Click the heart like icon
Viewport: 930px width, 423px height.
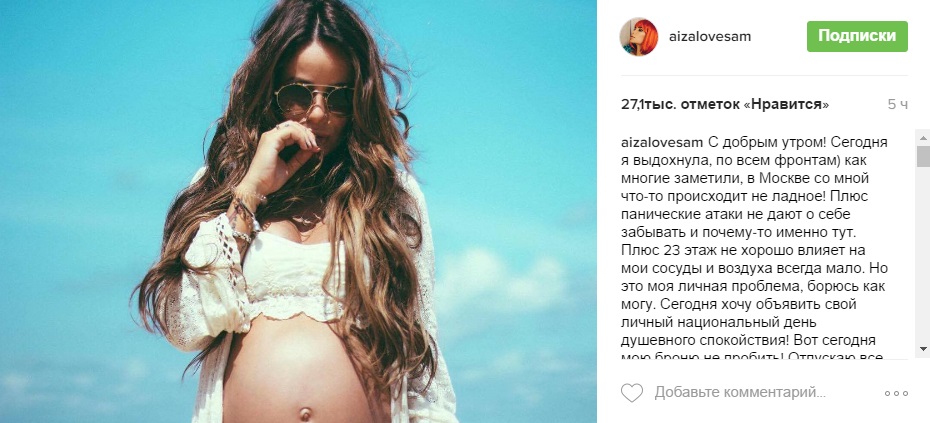[x=632, y=393]
